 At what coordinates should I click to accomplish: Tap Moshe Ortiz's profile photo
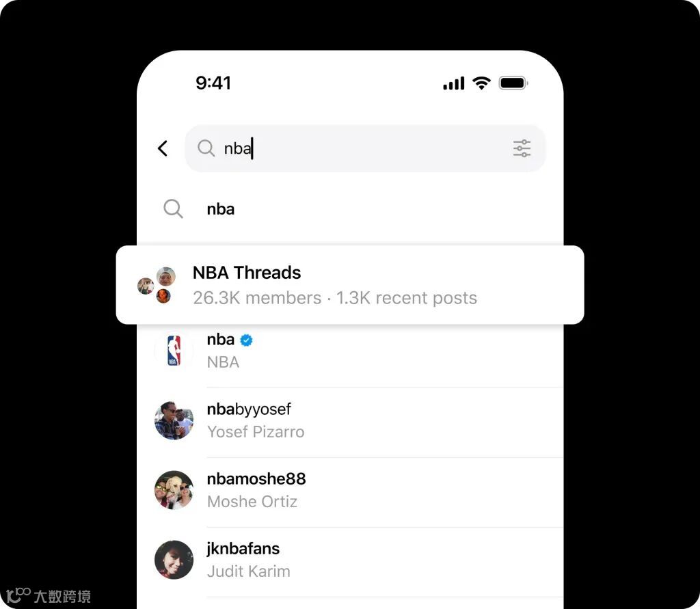point(174,490)
